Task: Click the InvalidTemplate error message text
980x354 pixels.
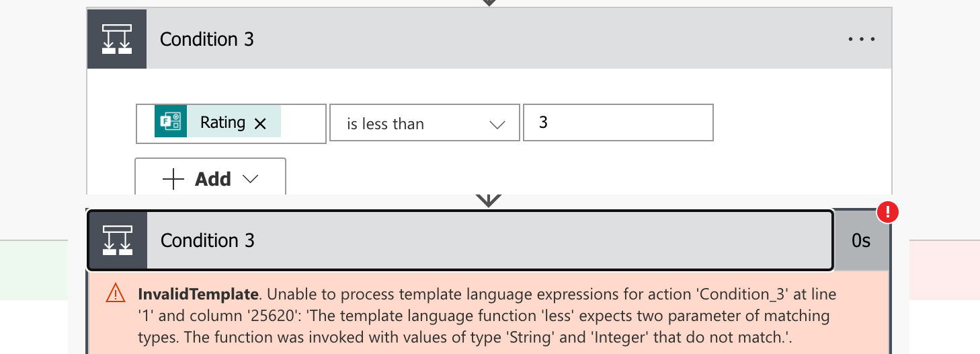Action: point(487,316)
